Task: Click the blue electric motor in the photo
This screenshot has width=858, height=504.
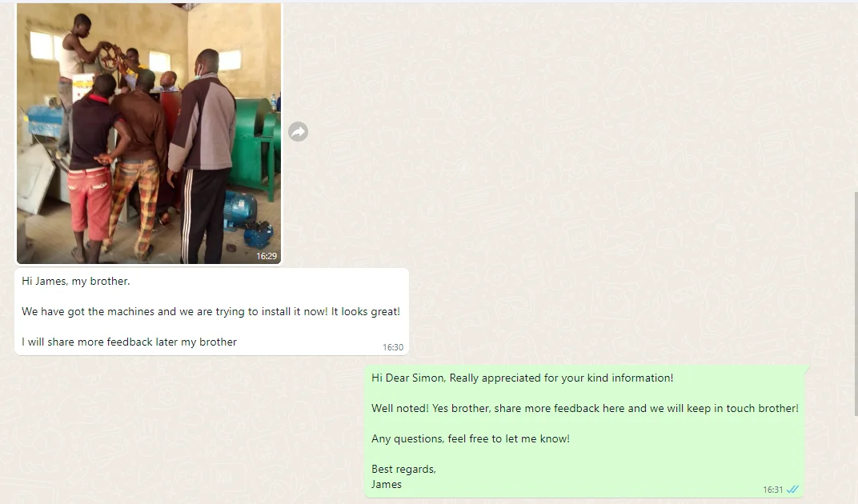Action: tap(241, 209)
